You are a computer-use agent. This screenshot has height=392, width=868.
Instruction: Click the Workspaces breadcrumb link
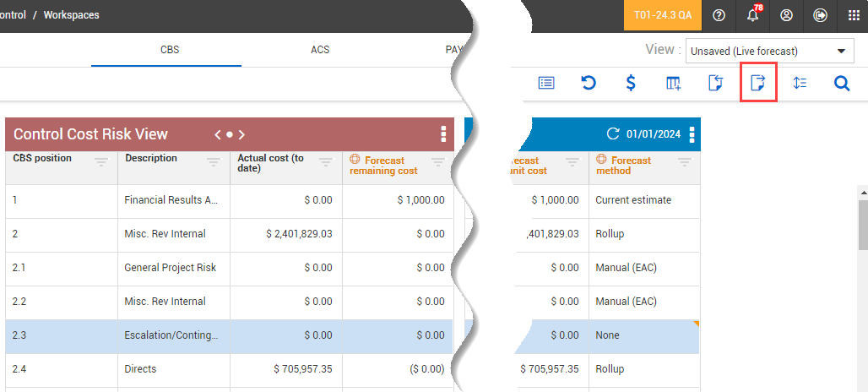click(72, 15)
